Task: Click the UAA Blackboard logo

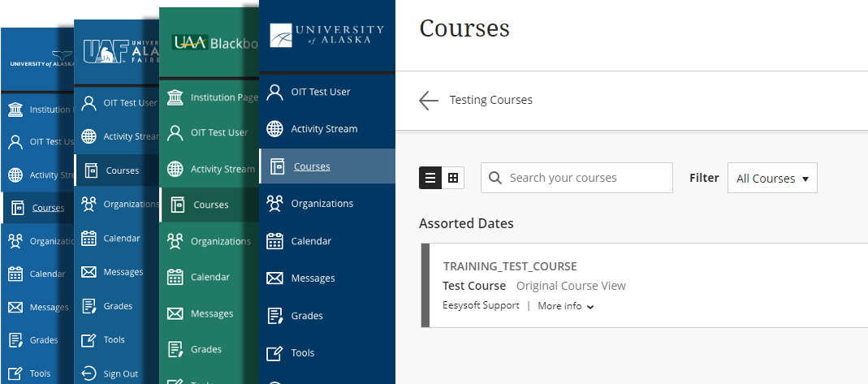Action: click(215, 42)
